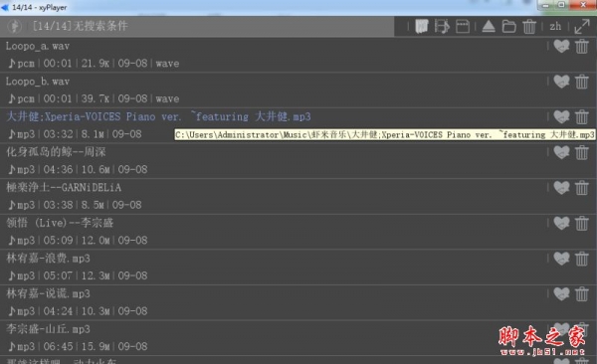Favorite Loopo_a.wav with its heart icon
Screen dimensions: 597x364
(x=561, y=47)
